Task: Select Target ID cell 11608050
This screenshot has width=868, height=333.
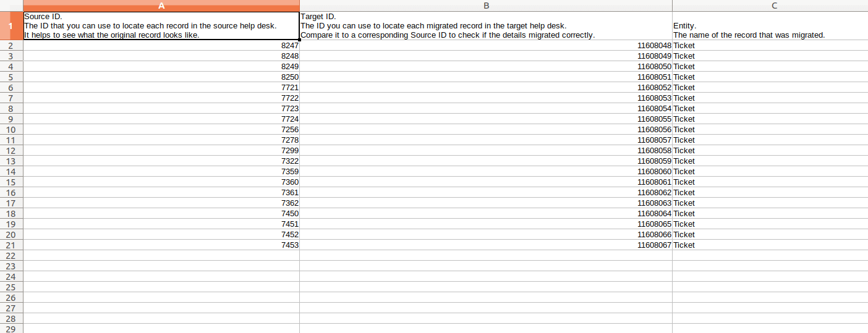Action: click(486, 67)
